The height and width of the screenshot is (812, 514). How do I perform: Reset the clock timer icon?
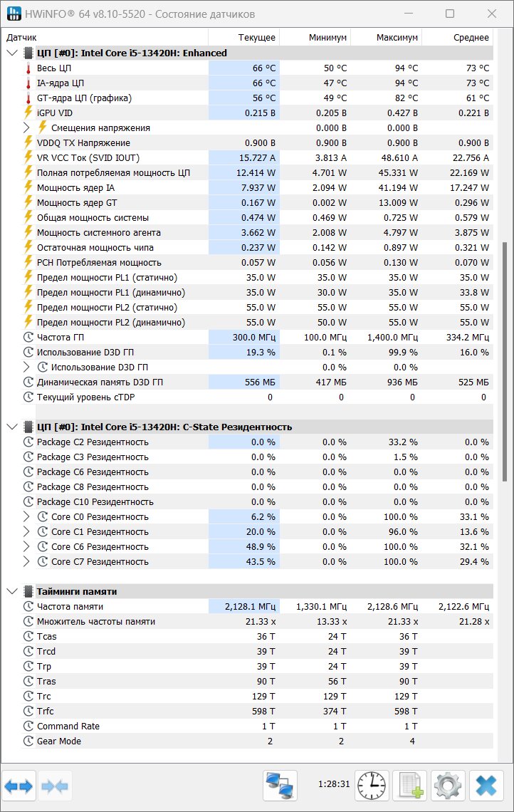(x=371, y=786)
